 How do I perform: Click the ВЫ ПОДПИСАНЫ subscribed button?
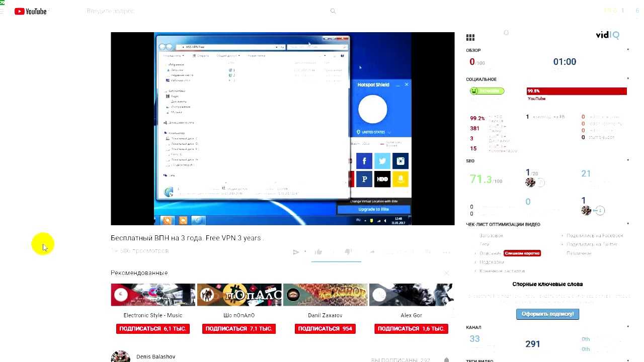click(x=400, y=360)
